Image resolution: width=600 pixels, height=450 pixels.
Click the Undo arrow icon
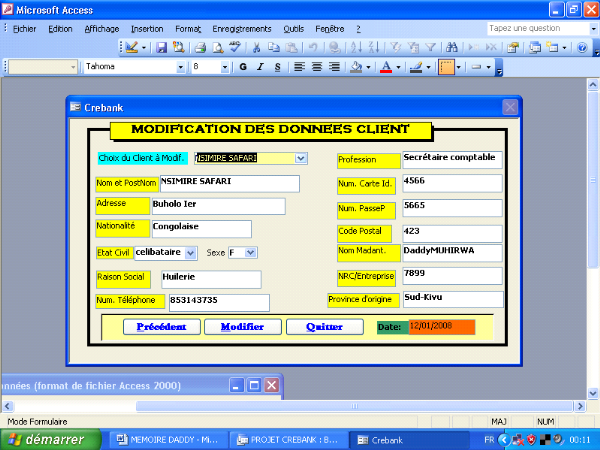pyautogui.click(x=313, y=47)
